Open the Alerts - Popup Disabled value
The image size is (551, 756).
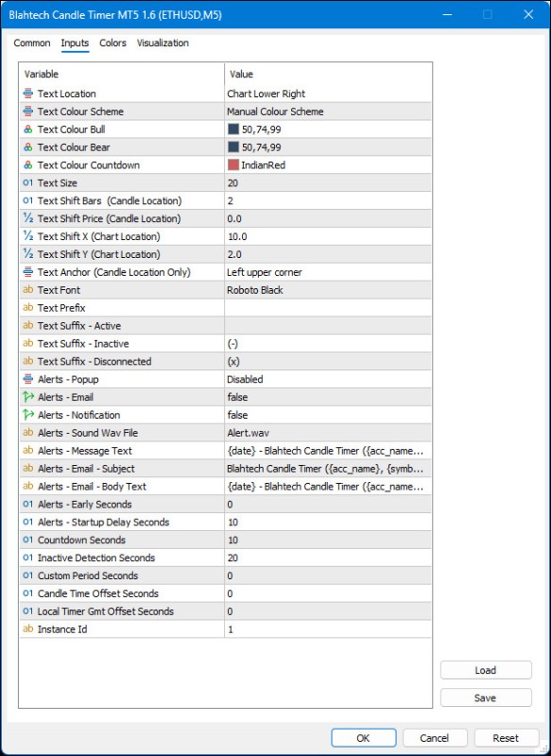click(328, 379)
